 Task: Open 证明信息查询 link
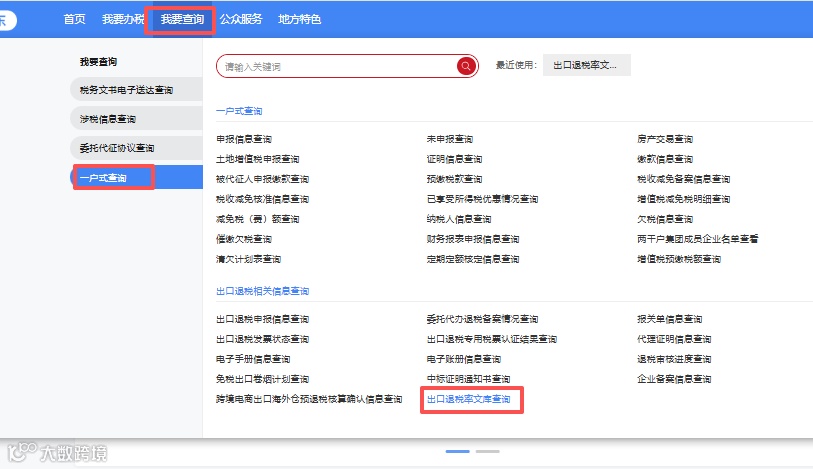pos(454,159)
